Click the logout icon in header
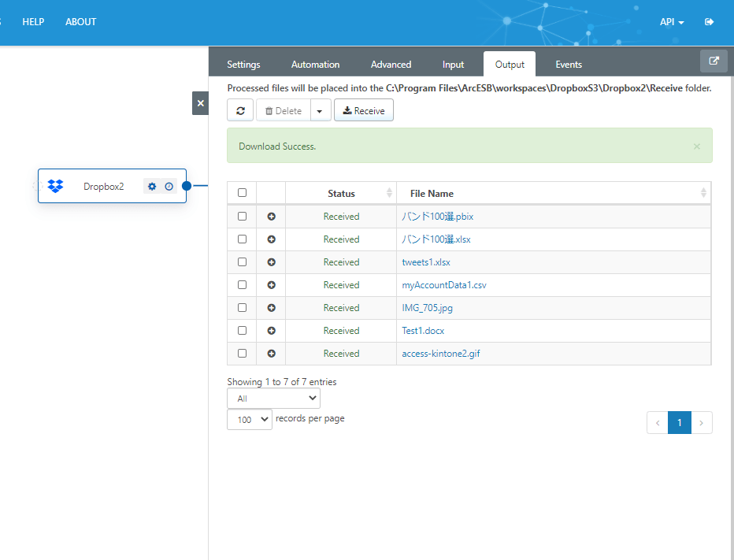The width and height of the screenshot is (734, 560). pos(710,22)
